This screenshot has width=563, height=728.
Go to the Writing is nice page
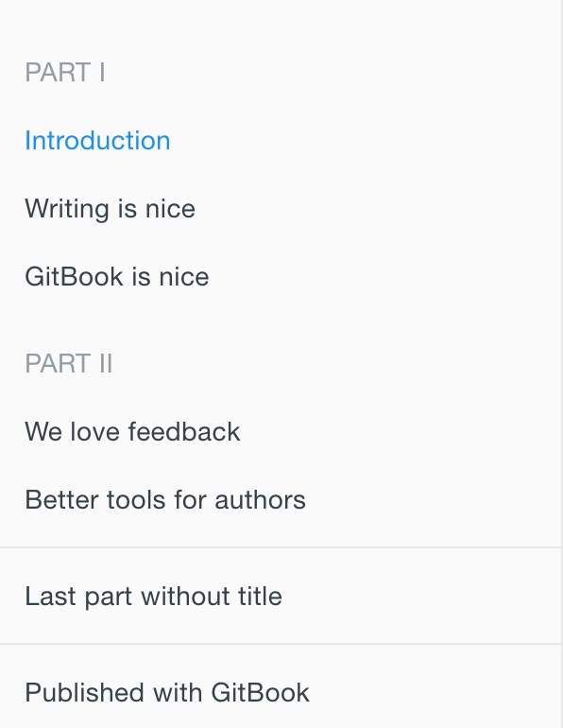click(x=110, y=208)
